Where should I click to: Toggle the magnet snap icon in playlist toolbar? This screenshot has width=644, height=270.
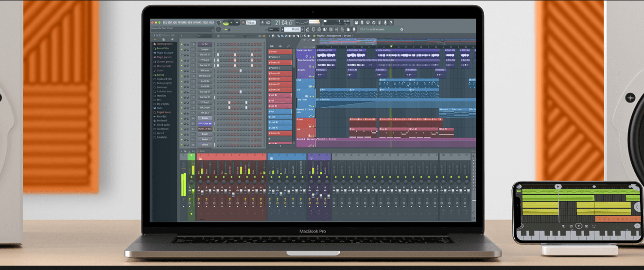coord(273,36)
